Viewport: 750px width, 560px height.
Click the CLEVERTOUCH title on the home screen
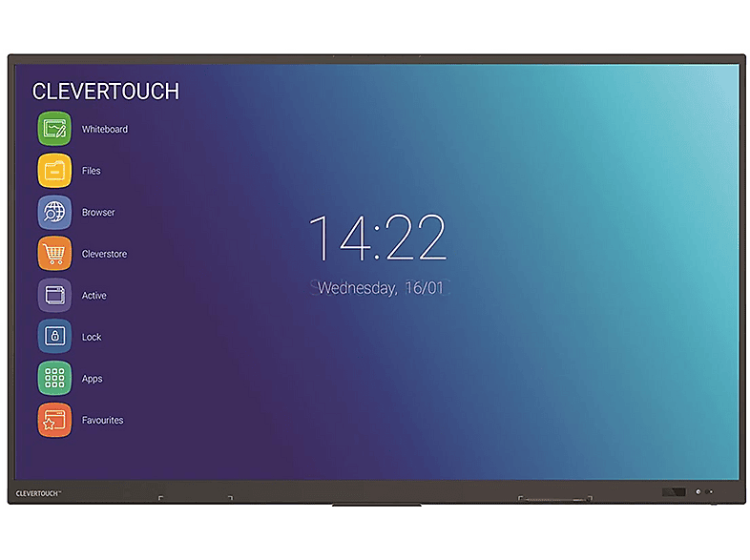coord(106,92)
